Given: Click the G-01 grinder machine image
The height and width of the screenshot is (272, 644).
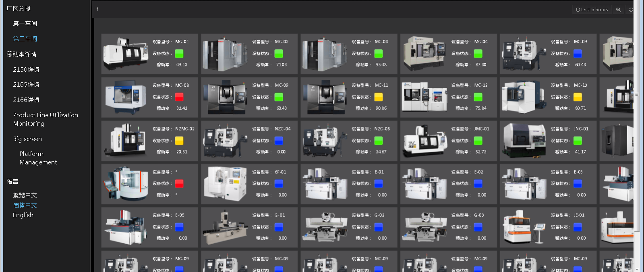Looking at the screenshot, I should [x=225, y=227].
